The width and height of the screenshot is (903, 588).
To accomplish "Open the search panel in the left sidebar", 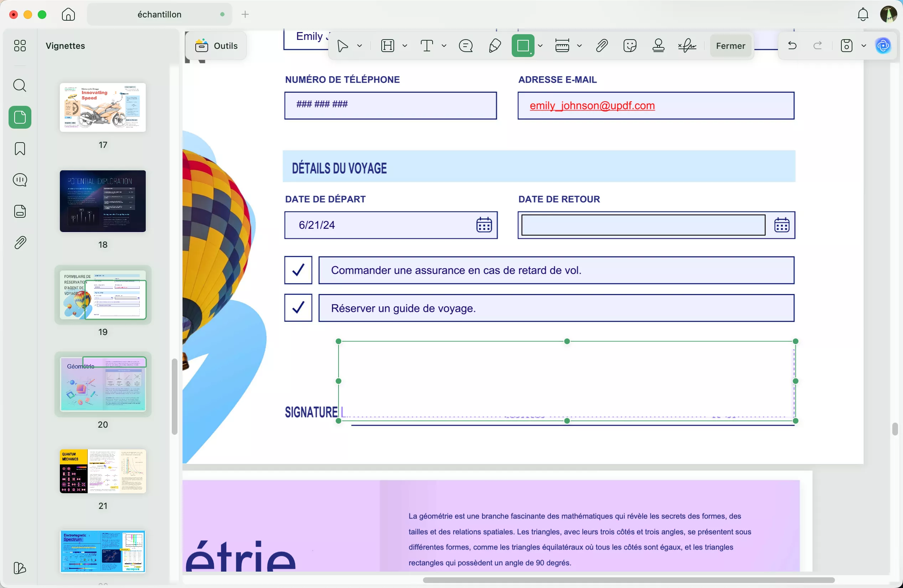I will click(20, 86).
